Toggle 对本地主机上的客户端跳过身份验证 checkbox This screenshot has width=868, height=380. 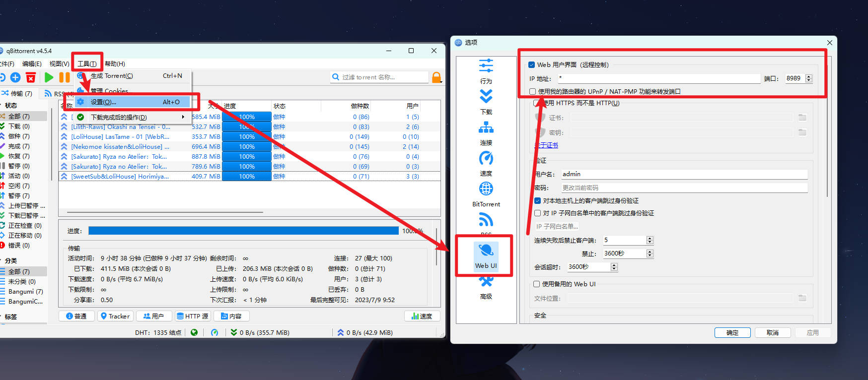click(x=537, y=200)
